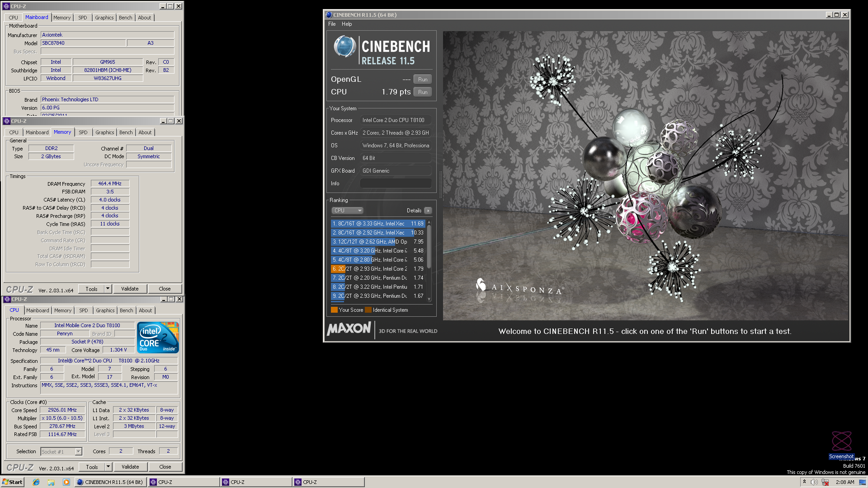Run the CPU benchmark
The image size is (868, 488).
(x=423, y=92)
